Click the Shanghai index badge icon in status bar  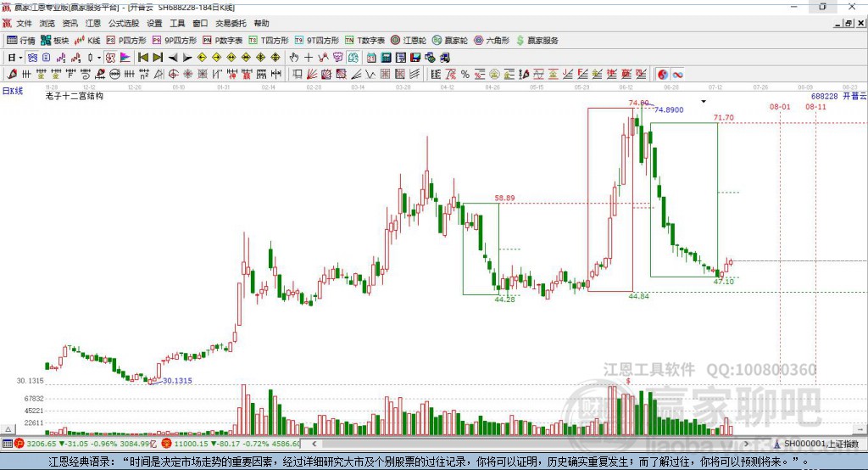[x=19, y=444]
